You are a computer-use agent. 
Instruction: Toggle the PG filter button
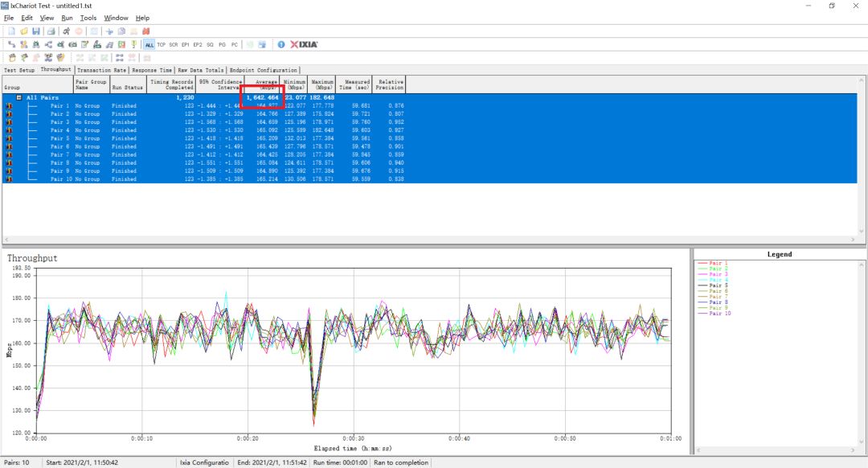pos(222,44)
